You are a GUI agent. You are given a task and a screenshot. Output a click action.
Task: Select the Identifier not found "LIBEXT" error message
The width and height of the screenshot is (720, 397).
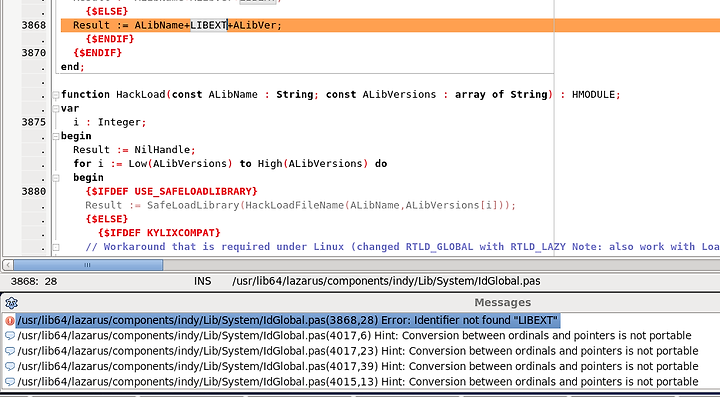tap(288, 320)
